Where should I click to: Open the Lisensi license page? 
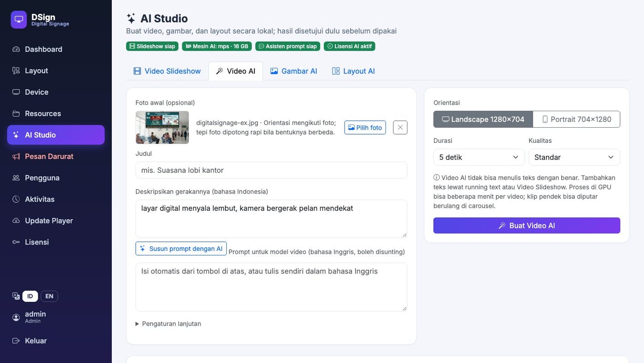pyautogui.click(x=56, y=242)
